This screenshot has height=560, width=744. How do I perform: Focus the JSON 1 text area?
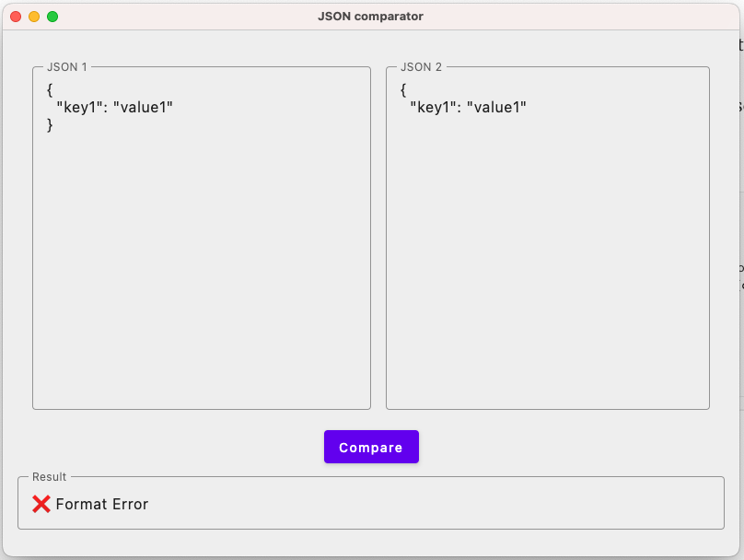[x=202, y=238]
